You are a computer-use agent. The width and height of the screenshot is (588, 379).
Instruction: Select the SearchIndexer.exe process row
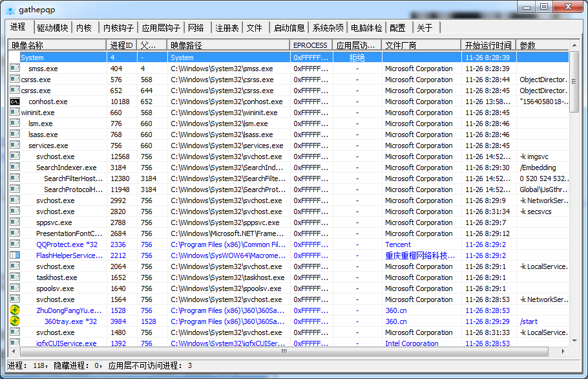coord(66,168)
